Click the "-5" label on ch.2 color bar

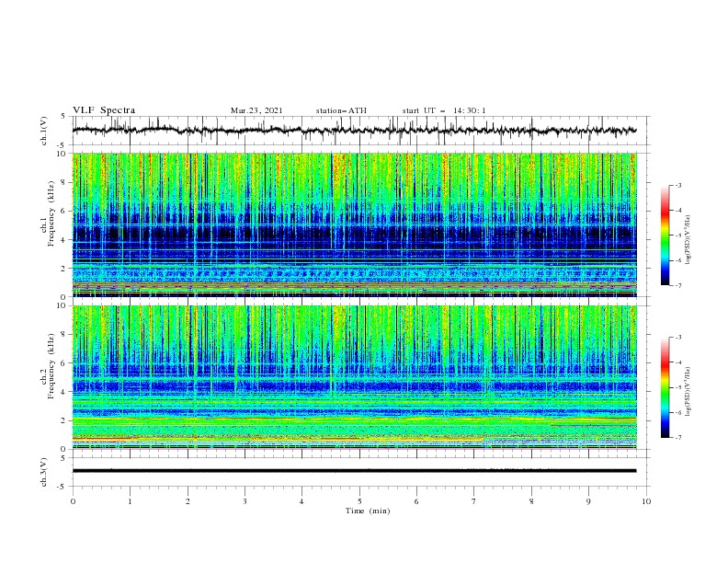(678, 387)
